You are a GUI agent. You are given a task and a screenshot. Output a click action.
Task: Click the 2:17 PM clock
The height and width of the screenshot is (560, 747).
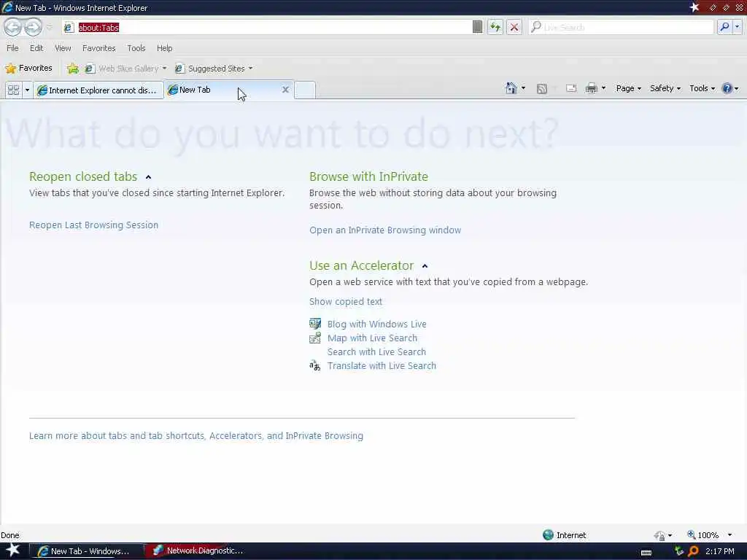[x=720, y=551]
